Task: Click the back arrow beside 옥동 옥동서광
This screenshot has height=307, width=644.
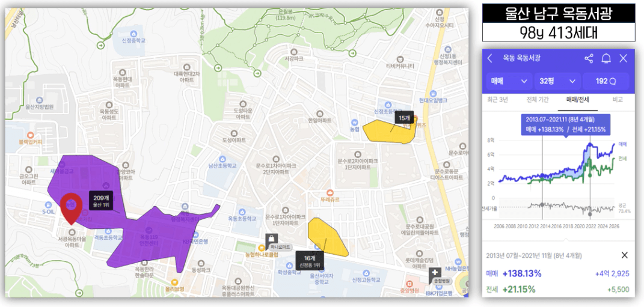Action: click(491, 58)
